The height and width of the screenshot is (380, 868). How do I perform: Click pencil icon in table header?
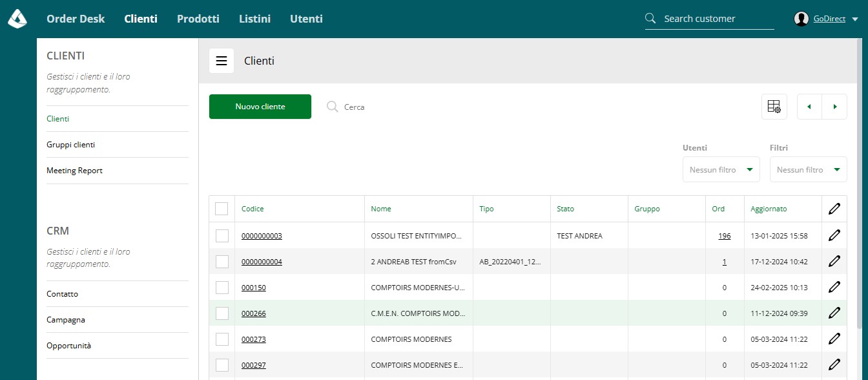(x=834, y=209)
